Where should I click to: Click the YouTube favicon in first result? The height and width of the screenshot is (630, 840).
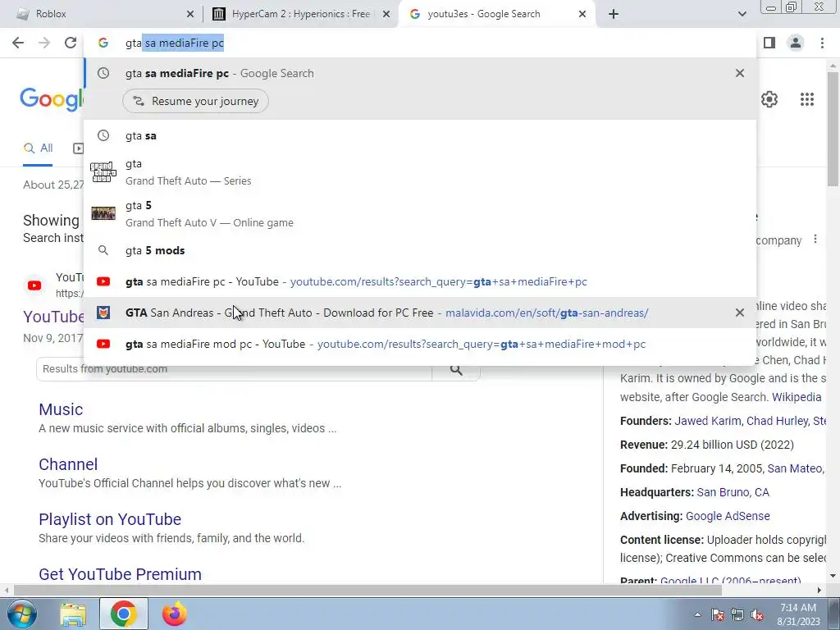point(34,285)
